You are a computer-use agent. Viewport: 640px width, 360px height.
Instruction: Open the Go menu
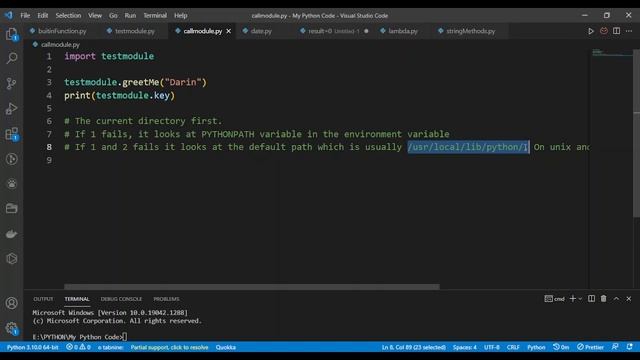[113, 16]
